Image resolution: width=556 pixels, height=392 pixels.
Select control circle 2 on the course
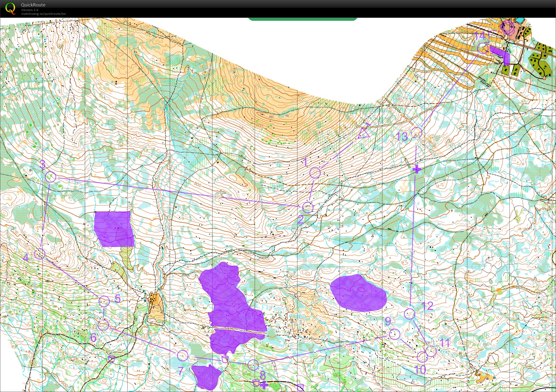(x=308, y=207)
